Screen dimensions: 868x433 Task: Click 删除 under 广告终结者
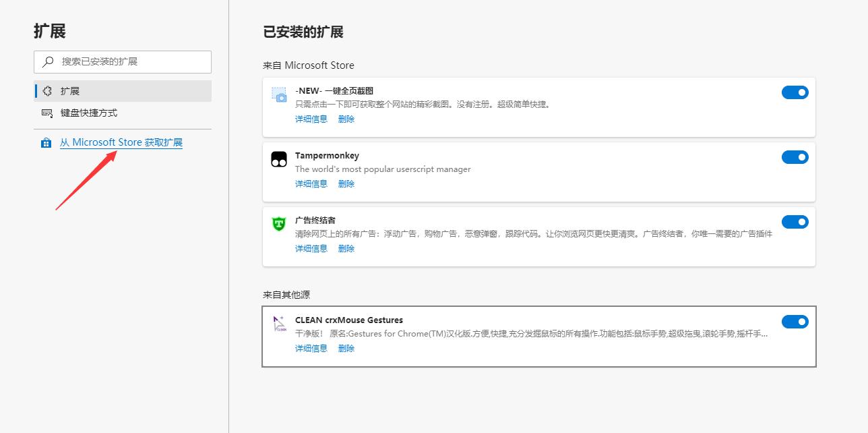[346, 248]
